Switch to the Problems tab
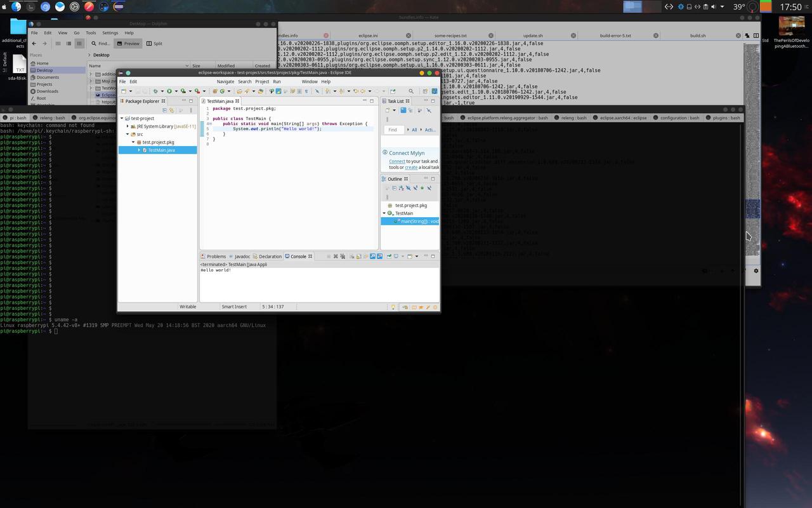Screen dimensions: 812x508 point(213,256)
